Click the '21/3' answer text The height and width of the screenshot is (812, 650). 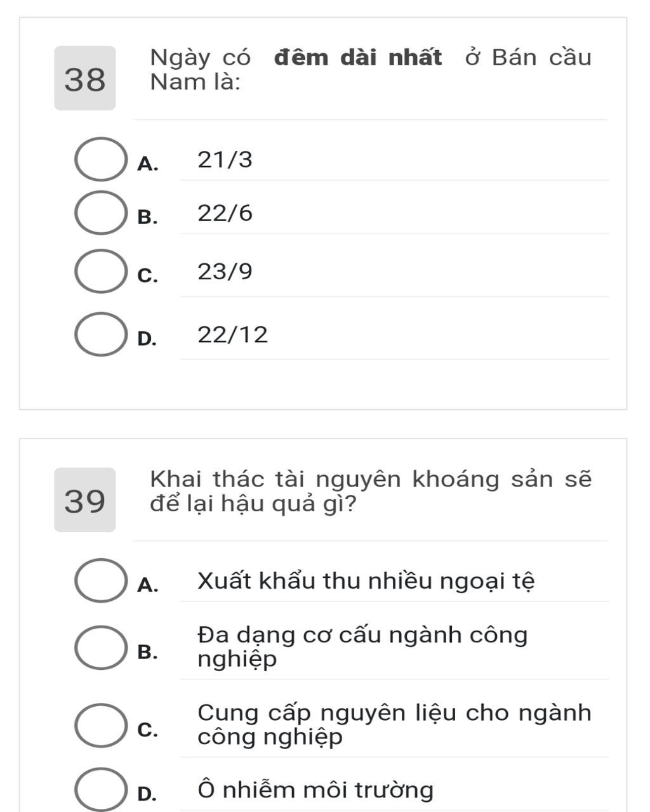225,160
